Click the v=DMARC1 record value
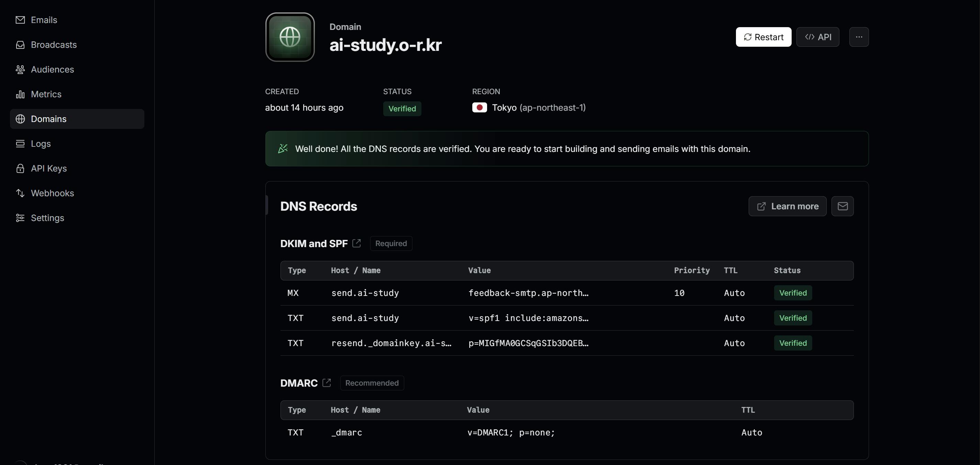Viewport: 980px width, 465px height. (510, 433)
